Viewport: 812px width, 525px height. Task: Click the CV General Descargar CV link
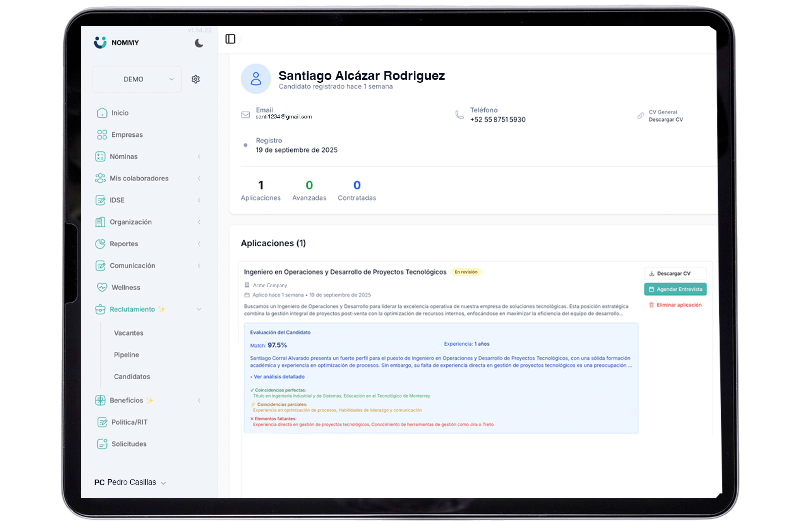665,120
